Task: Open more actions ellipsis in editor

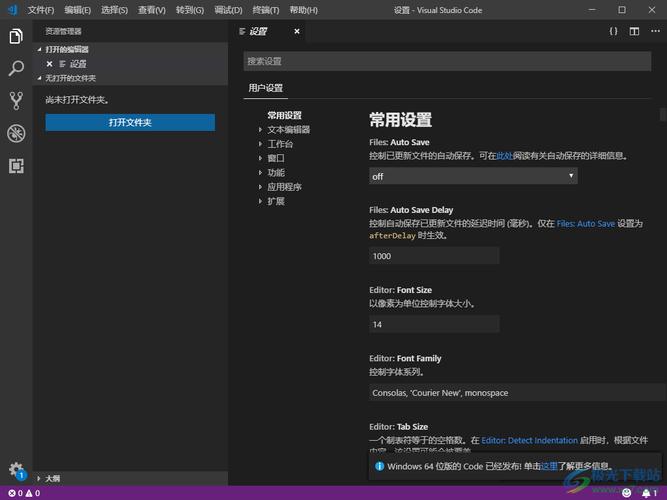Action: [655, 31]
